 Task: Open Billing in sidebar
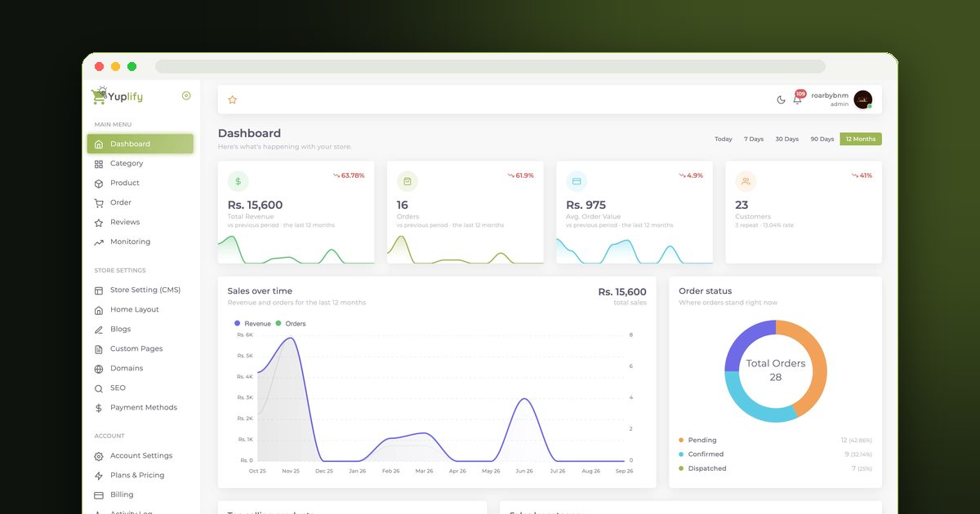click(x=140, y=494)
